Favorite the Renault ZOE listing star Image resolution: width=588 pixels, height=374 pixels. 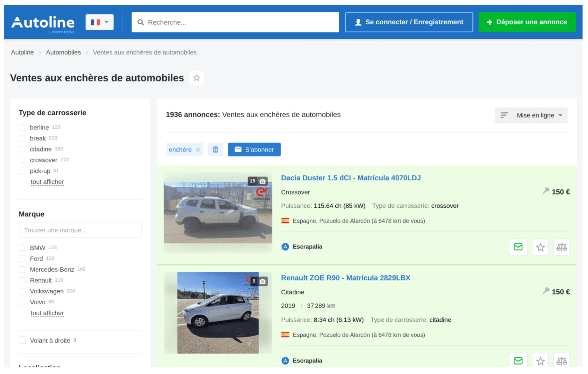click(540, 361)
